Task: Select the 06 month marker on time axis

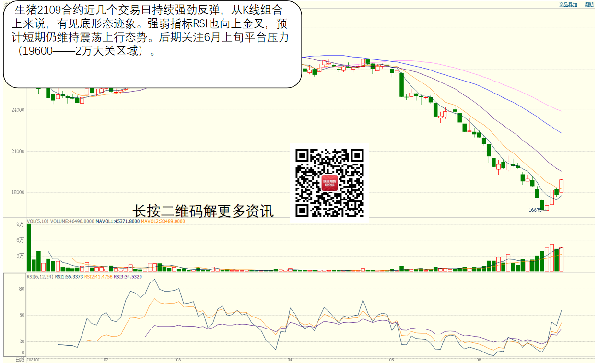Action: [x=479, y=359]
